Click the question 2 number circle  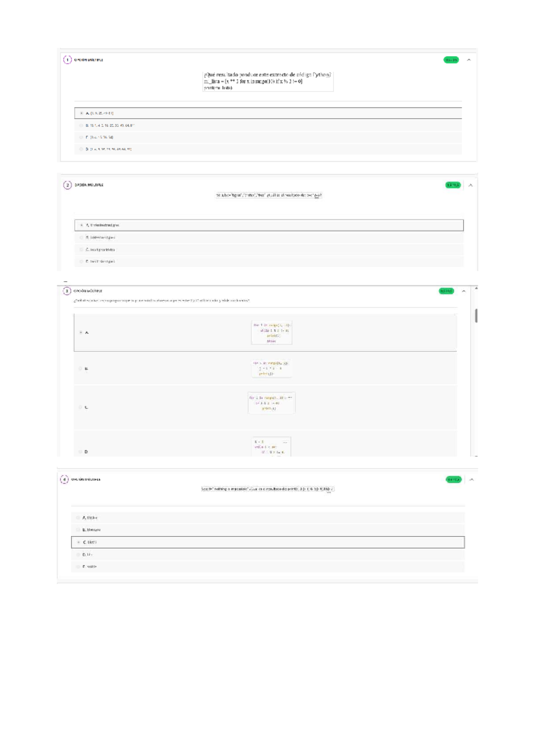(x=67, y=185)
